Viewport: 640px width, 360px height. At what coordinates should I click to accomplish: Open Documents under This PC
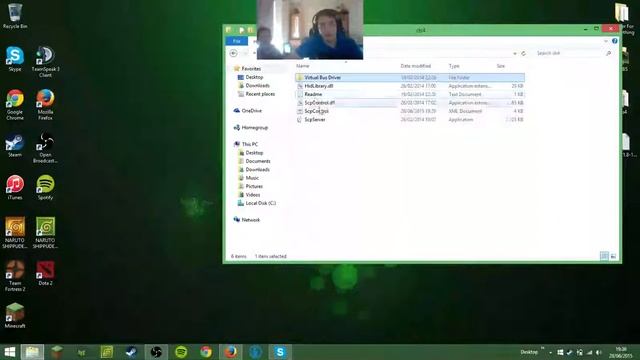click(253, 161)
